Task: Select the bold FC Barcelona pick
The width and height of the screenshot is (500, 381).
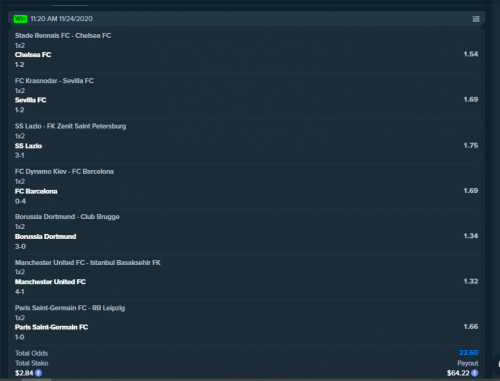Action: 36,191
